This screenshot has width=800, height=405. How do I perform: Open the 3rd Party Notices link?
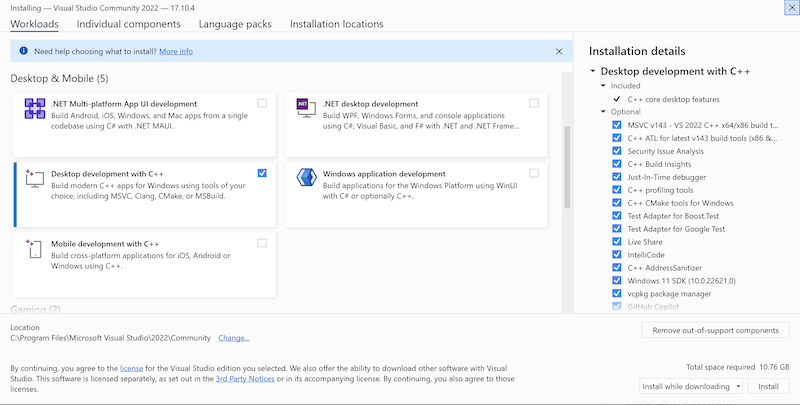tap(245, 378)
